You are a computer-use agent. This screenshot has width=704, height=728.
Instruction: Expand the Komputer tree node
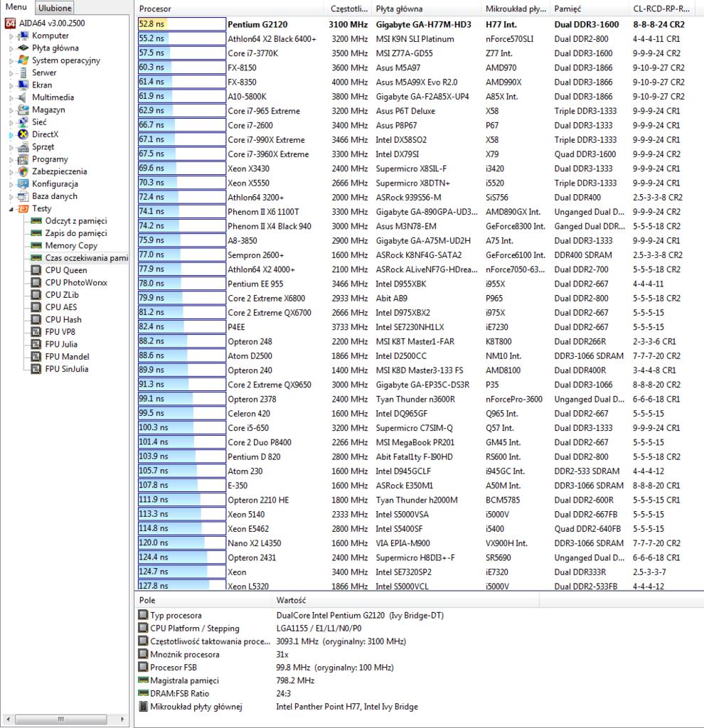point(11,36)
